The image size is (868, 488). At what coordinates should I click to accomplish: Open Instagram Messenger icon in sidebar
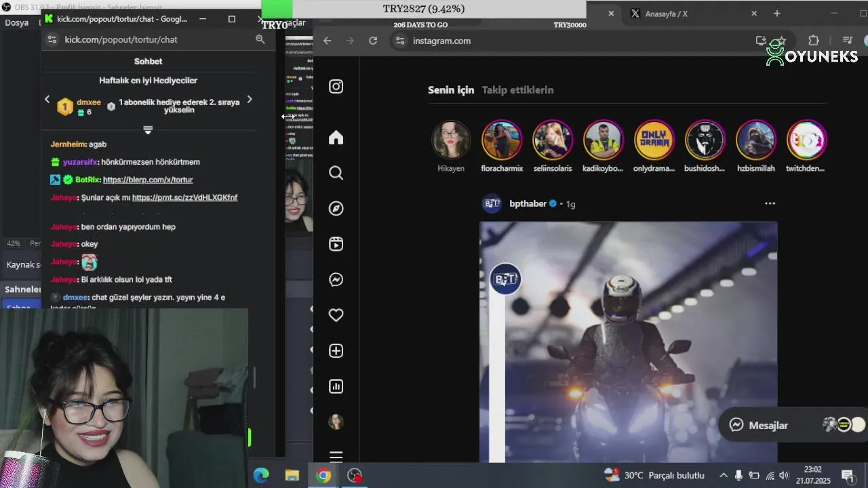[x=336, y=279]
